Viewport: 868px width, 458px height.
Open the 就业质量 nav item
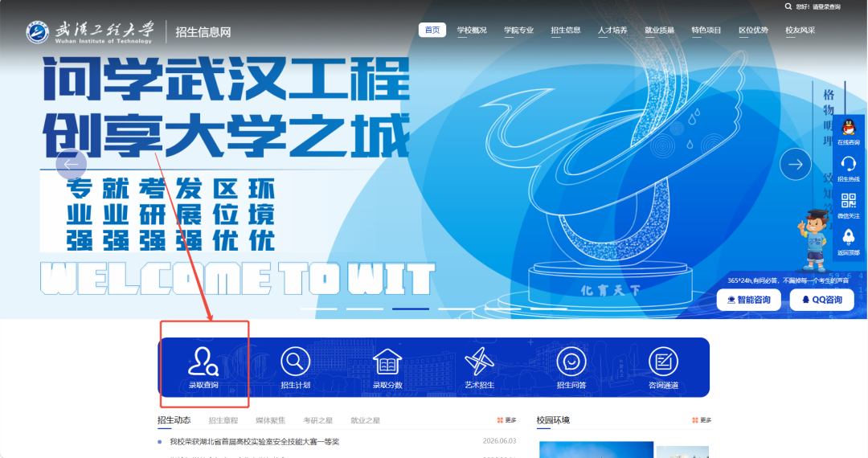(x=660, y=31)
